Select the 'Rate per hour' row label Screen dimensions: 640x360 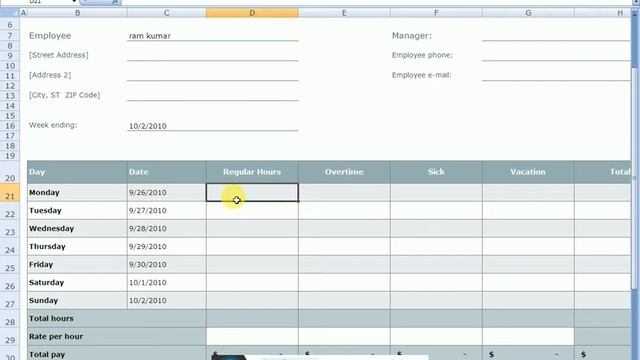tap(117, 336)
